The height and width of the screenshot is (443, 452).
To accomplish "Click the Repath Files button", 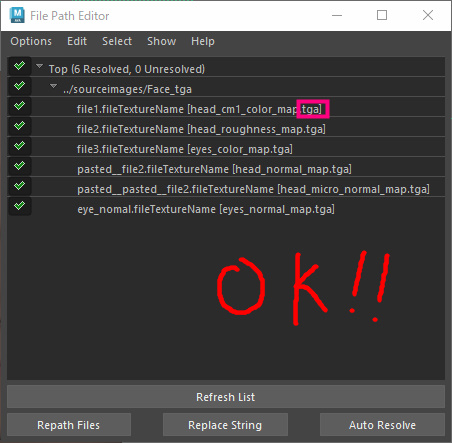I will point(69,425).
